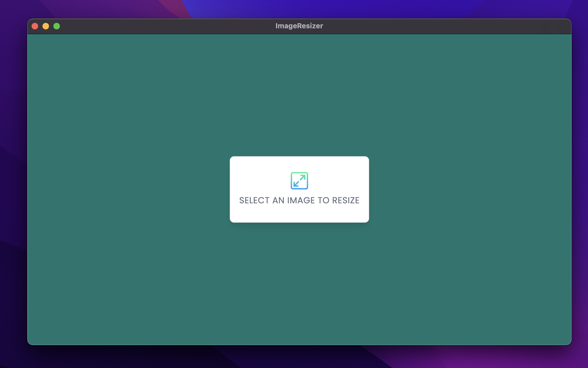
Task: Click empty title bar area left of the title
Action: click(163, 26)
